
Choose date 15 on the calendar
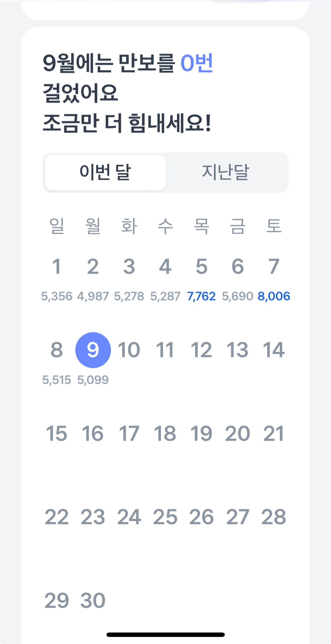click(x=56, y=434)
